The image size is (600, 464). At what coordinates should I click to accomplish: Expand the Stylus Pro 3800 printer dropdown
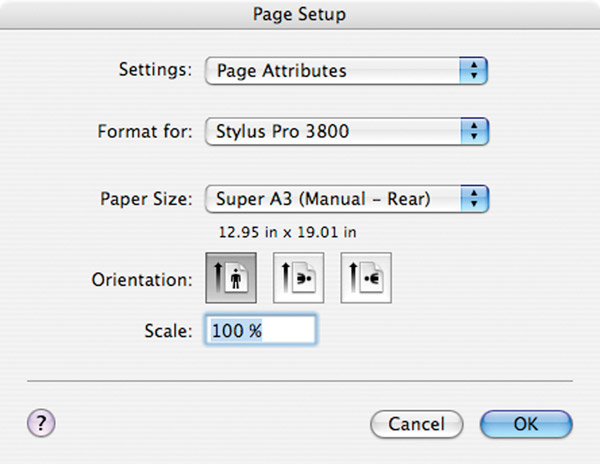(347, 132)
